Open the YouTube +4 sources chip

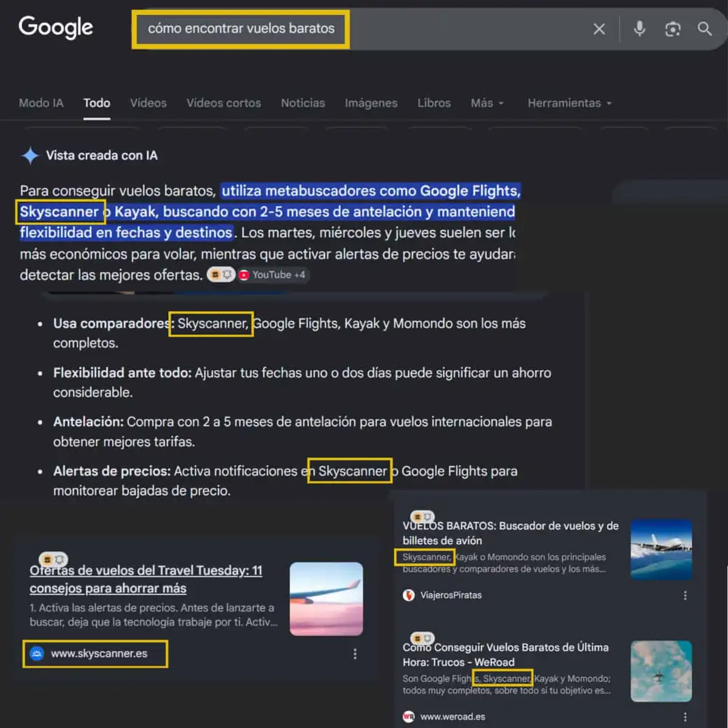[x=272, y=275]
